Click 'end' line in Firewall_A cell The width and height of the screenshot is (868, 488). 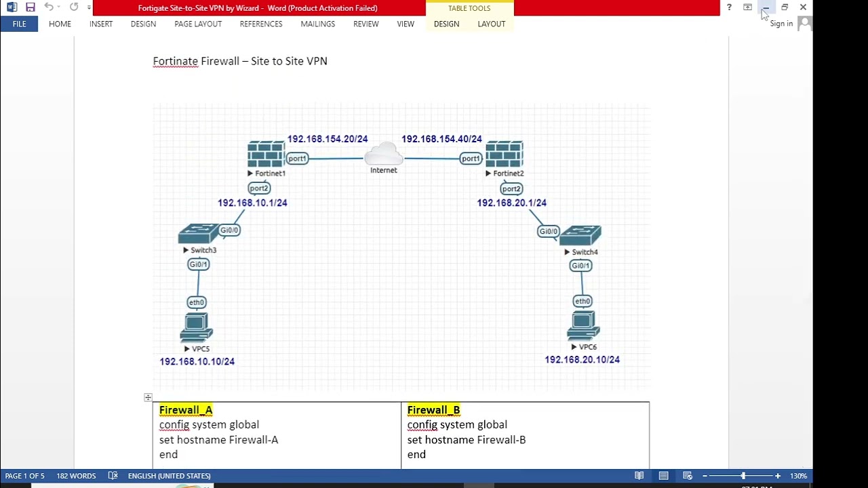(168, 455)
